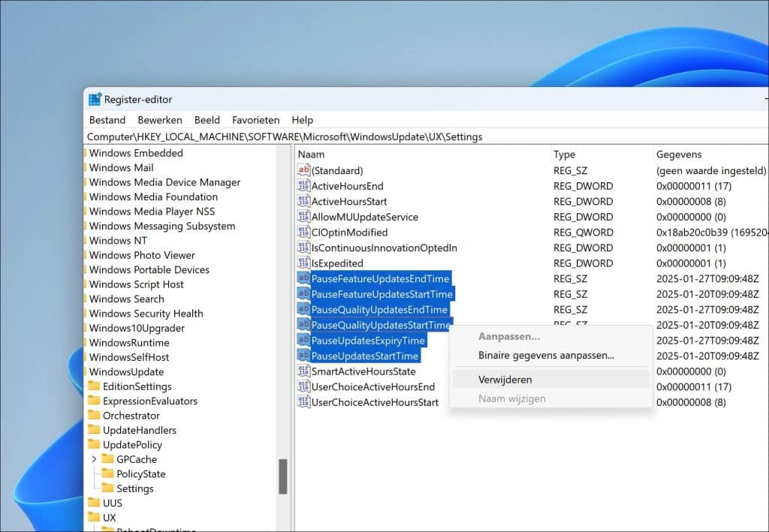Viewport: 769px width, 532px height.
Task: Select the Windows Media Player NSS key
Action: 152,212
